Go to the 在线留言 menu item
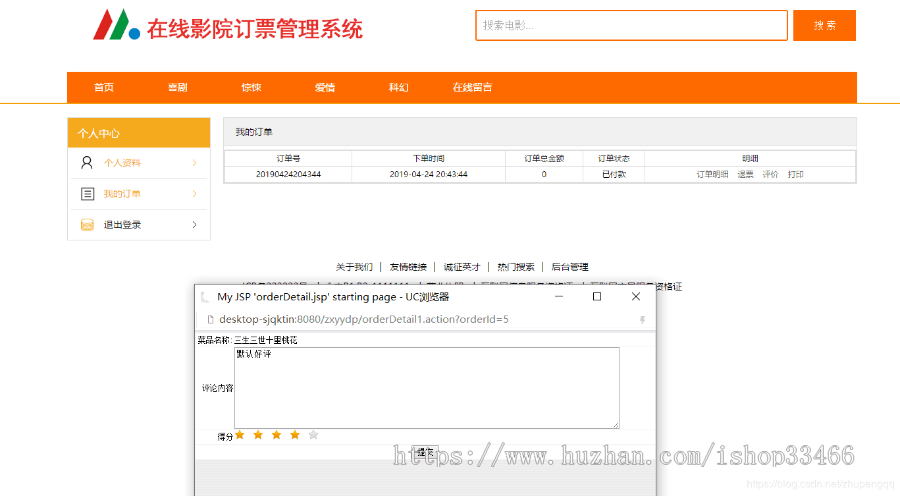The height and width of the screenshot is (496, 900). (x=472, y=88)
